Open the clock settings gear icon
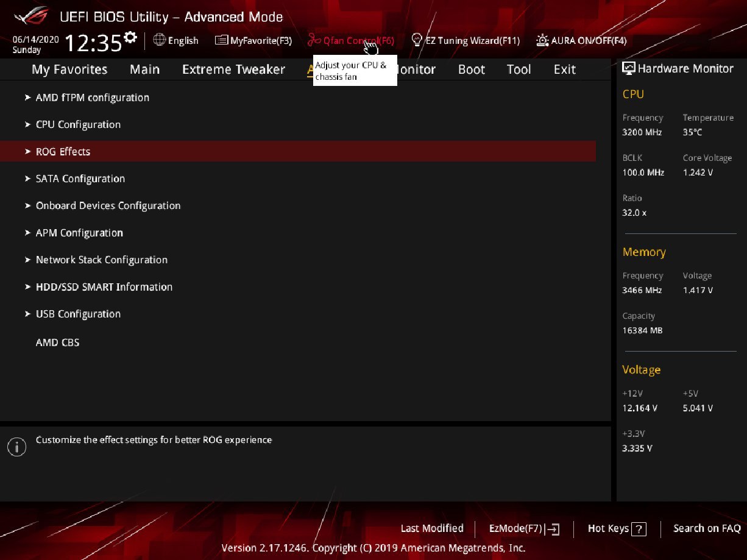Viewport: 747px width, 560px height. (130, 38)
